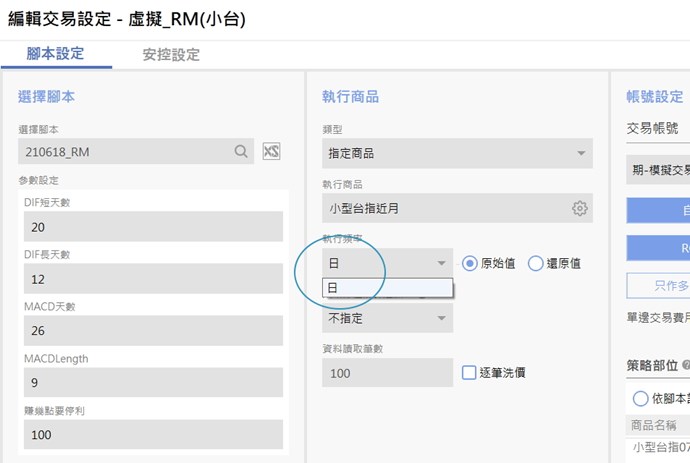Image resolution: width=690 pixels, height=463 pixels.
Task: Expand the 不指定 dropdown
Action: (x=387, y=318)
